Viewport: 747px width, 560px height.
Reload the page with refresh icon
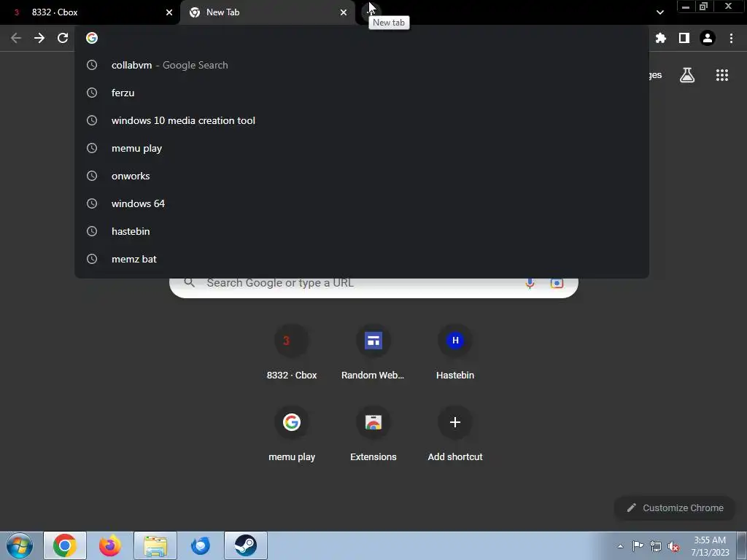63,38
